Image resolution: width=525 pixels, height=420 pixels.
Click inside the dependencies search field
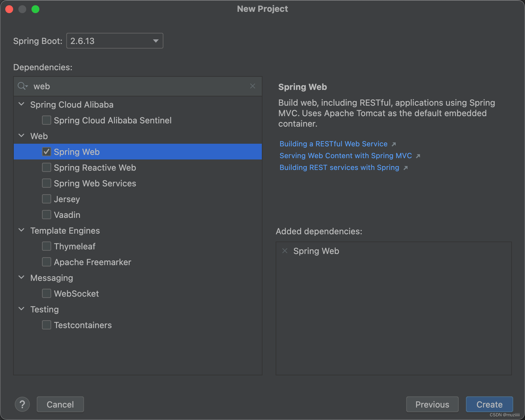click(x=131, y=86)
